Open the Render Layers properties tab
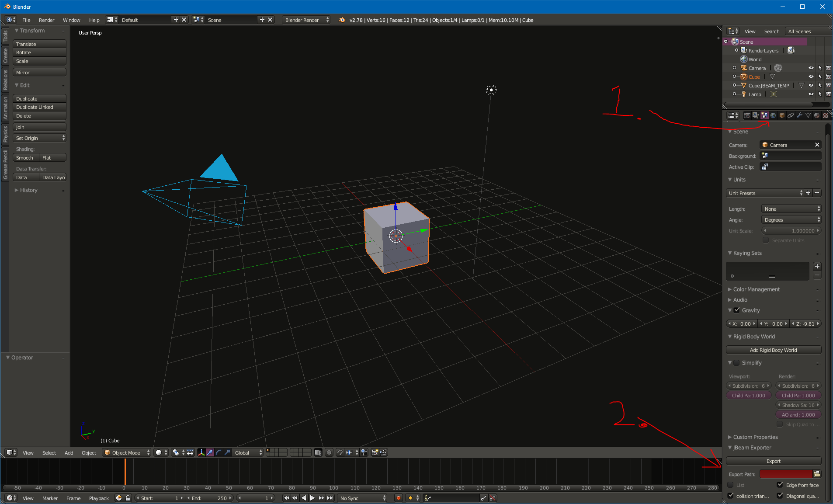Viewport: 833px width, 504px height. click(x=756, y=115)
